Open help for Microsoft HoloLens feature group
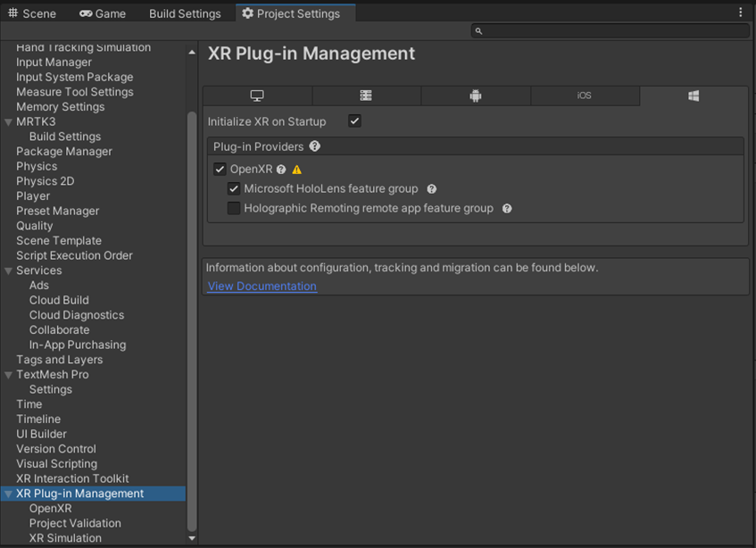 point(431,189)
